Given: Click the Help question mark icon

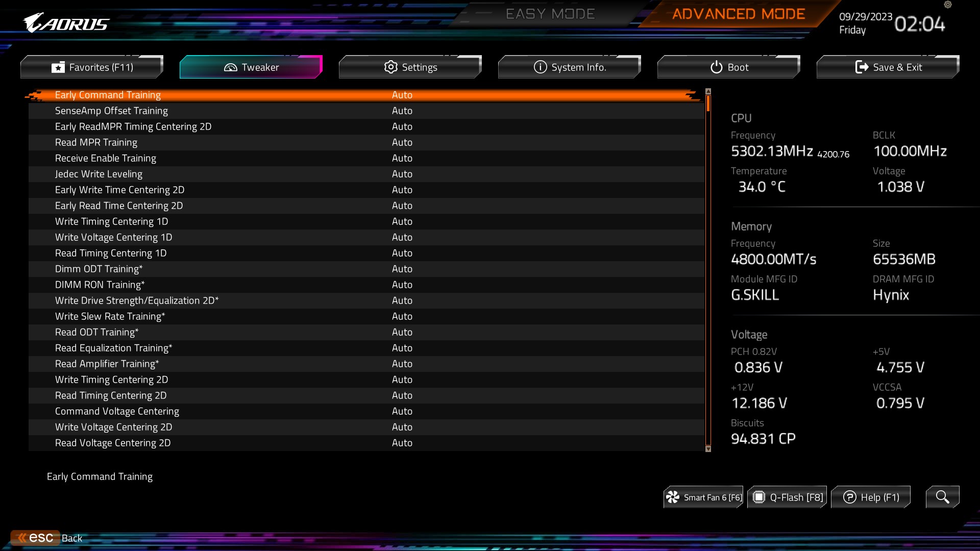Looking at the screenshot, I should [x=849, y=497].
